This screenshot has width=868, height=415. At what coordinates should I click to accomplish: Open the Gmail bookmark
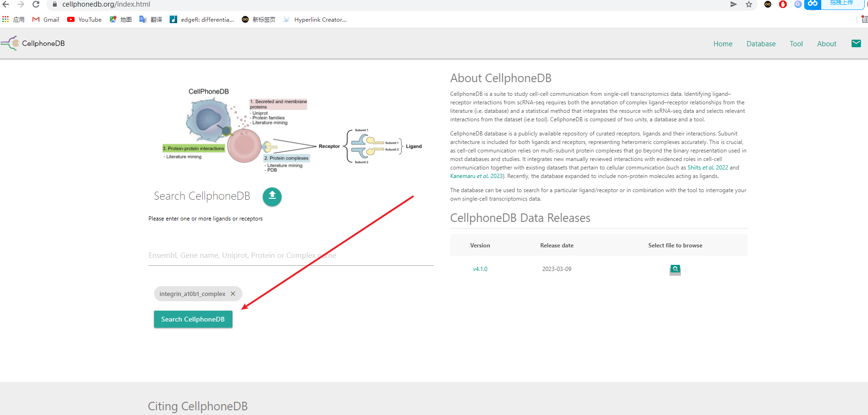click(x=46, y=19)
